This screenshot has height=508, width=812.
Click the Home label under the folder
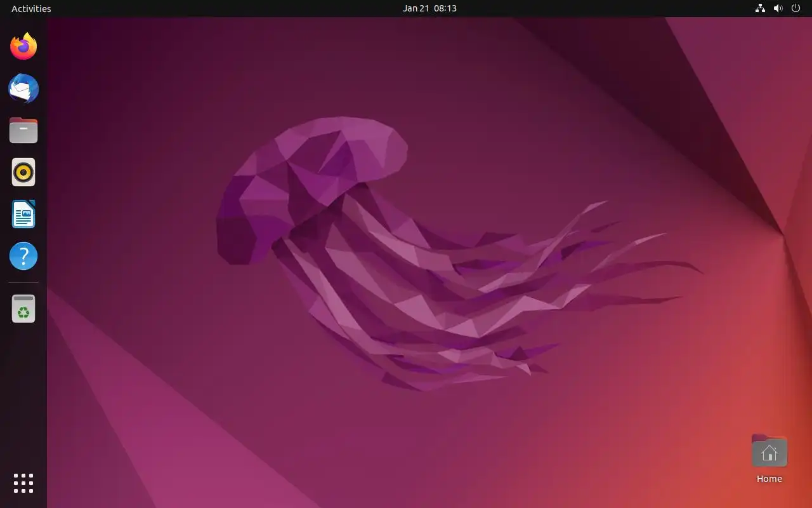(x=769, y=479)
